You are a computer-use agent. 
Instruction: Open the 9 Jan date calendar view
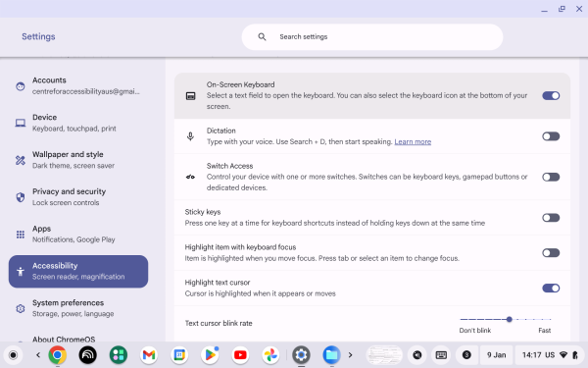(x=497, y=355)
